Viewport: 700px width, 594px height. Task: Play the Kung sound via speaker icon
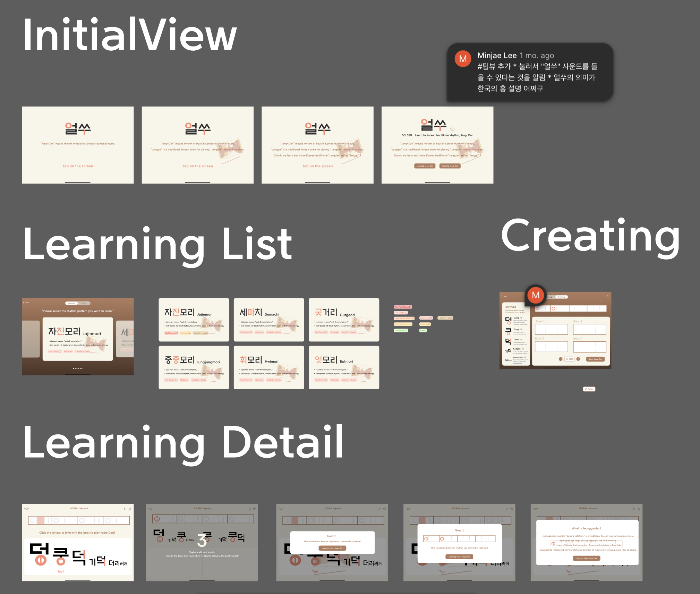[x=521, y=329]
